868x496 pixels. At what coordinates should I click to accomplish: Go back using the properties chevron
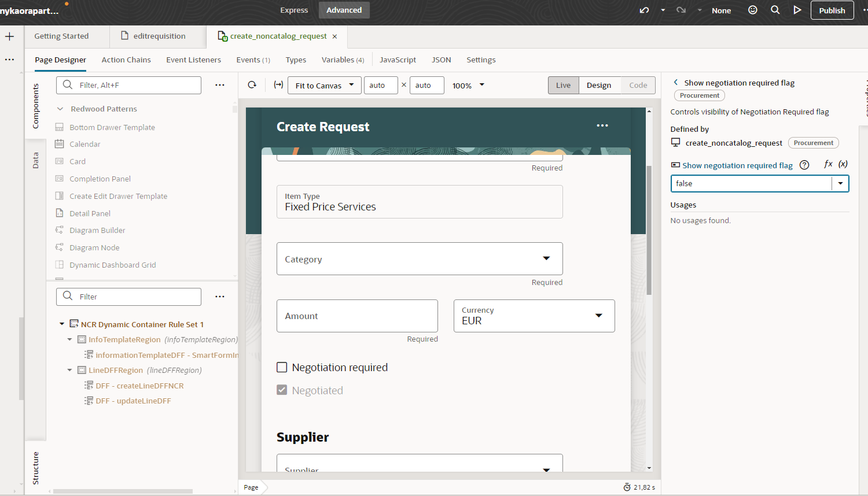point(675,83)
